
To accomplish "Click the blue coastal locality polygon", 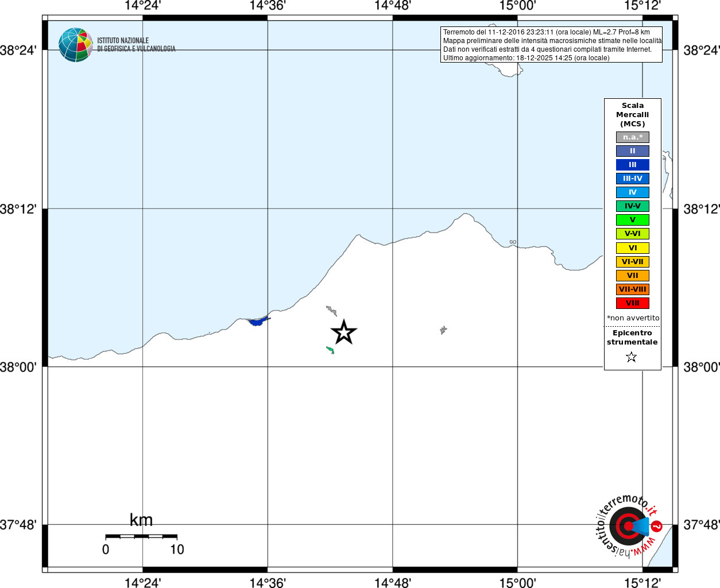I will coord(259,320).
